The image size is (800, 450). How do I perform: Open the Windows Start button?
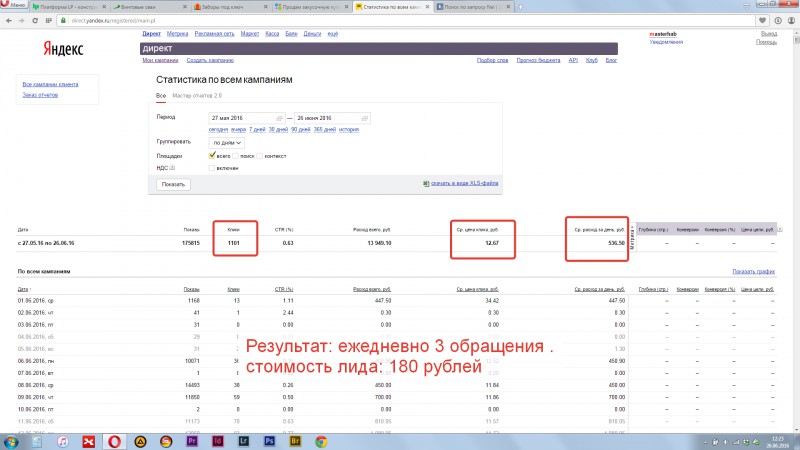pos(11,441)
